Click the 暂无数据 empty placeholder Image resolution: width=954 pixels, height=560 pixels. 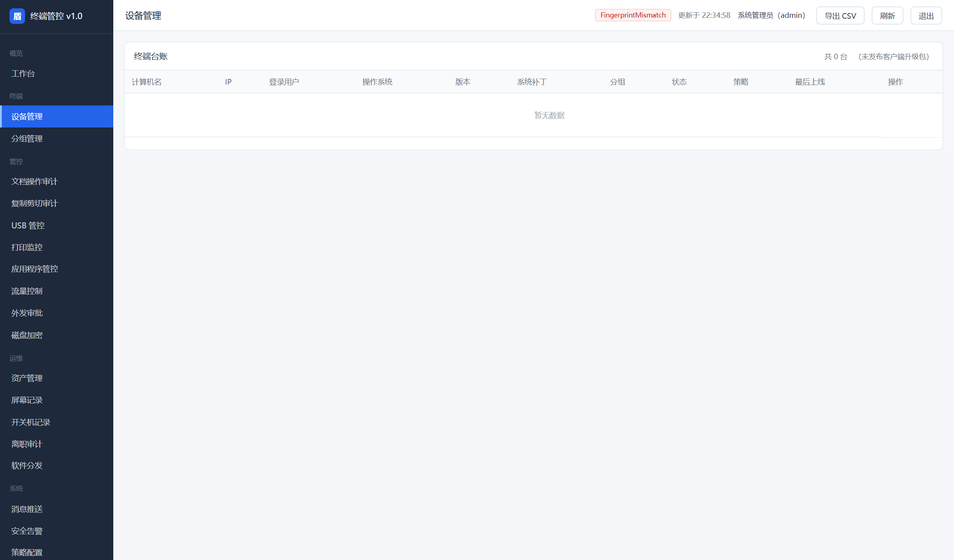[549, 115]
